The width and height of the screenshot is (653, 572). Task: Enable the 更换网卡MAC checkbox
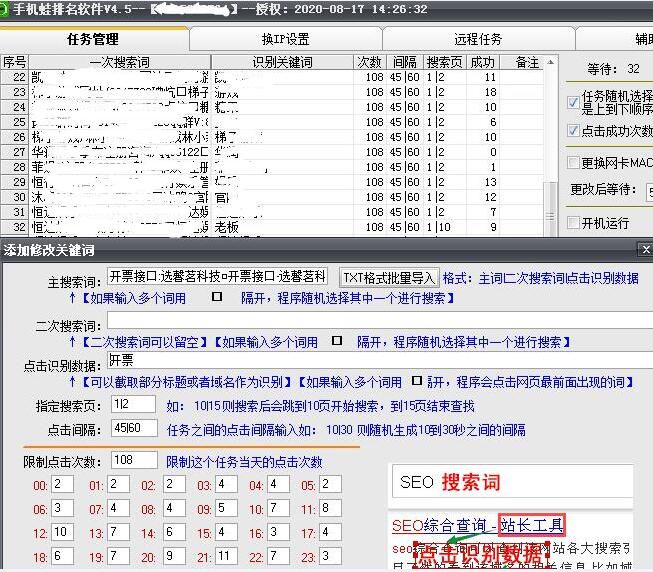[x=573, y=163]
